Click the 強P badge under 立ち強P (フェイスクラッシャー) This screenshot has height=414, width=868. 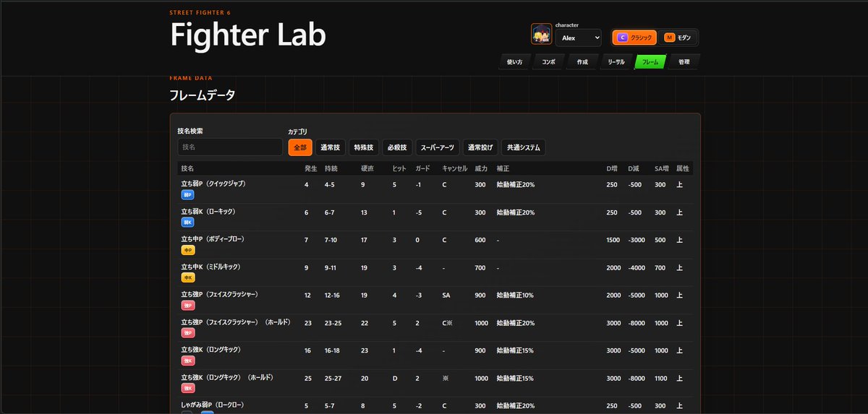187,306
